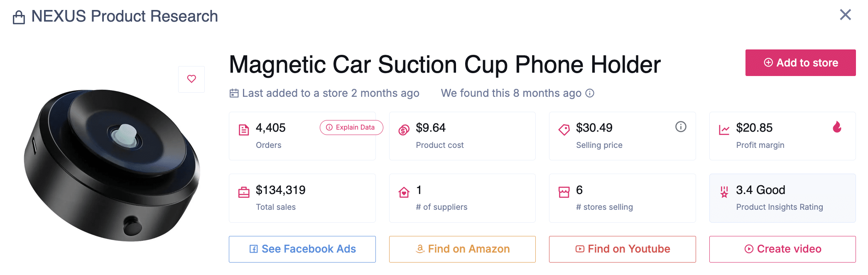Click the Profit margin chart icon
Image resolution: width=868 pixels, height=275 pixels.
[x=724, y=130]
